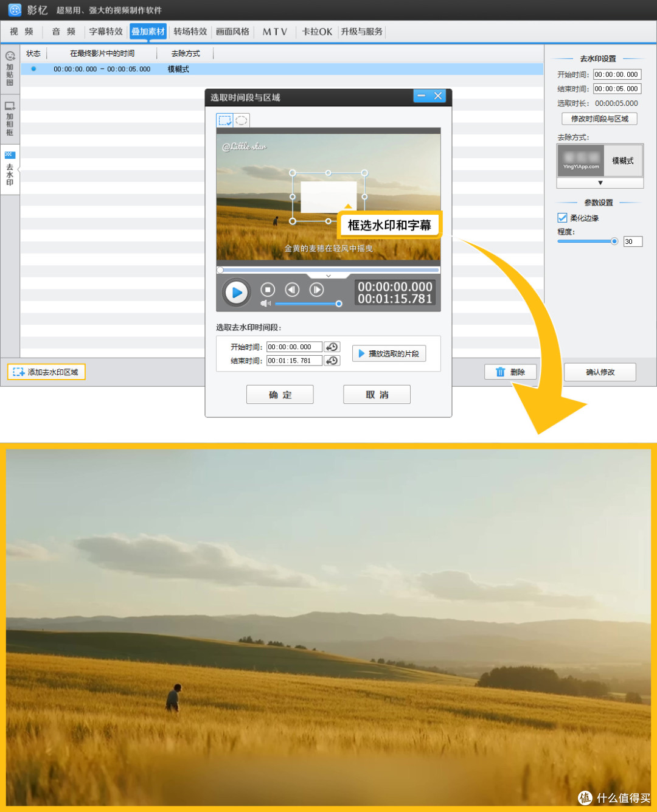Step to next frame
Screen dimensions: 657x812
[x=316, y=290]
